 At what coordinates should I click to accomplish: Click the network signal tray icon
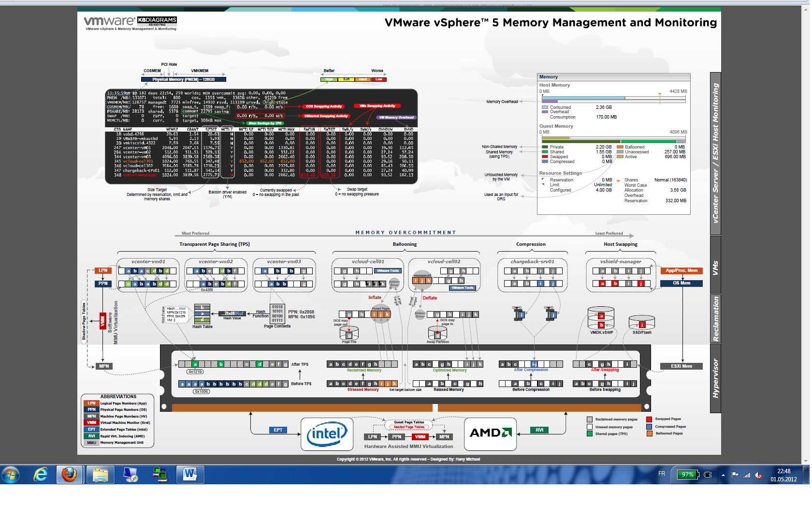(747, 475)
